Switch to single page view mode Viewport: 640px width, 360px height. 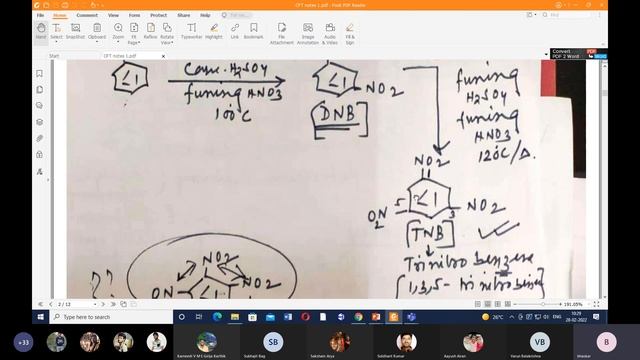click(478, 304)
